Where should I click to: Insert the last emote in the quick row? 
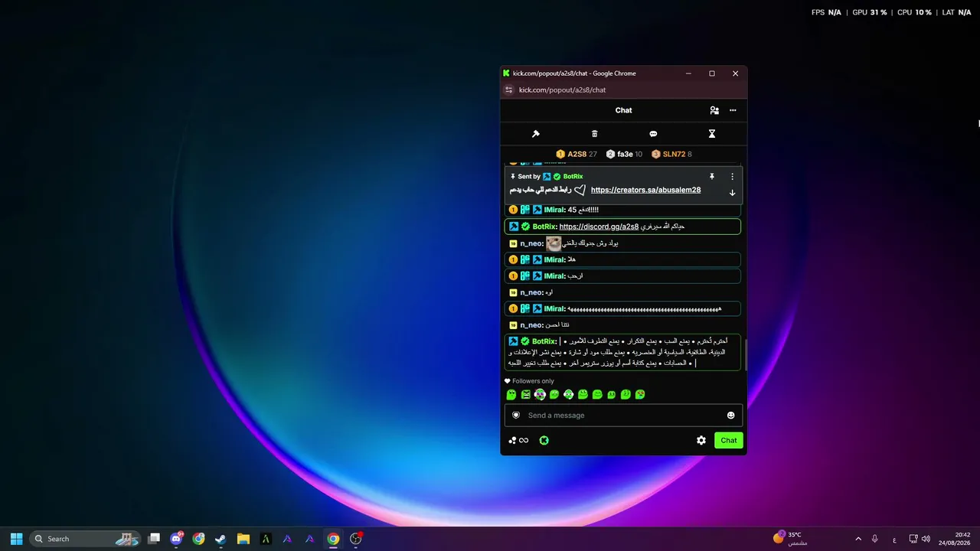(640, 395)
